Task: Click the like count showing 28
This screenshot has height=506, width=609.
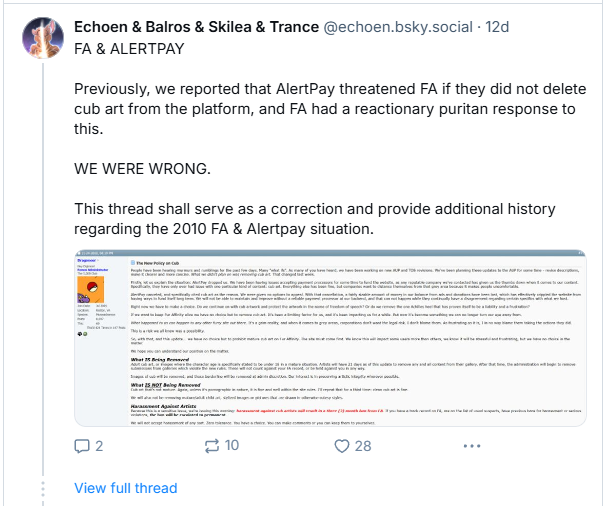Action: click(362, 446)
